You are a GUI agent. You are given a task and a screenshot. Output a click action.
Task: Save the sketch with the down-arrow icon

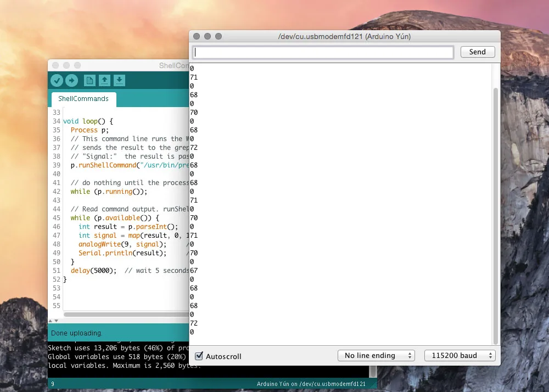(119, 81)
